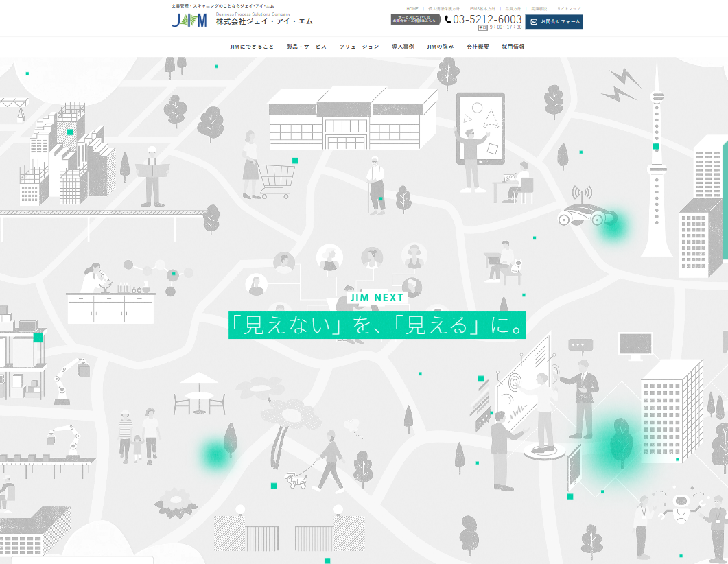
Task: Select ソリューション in the navigation bar
Action: (x=359, y=47)
